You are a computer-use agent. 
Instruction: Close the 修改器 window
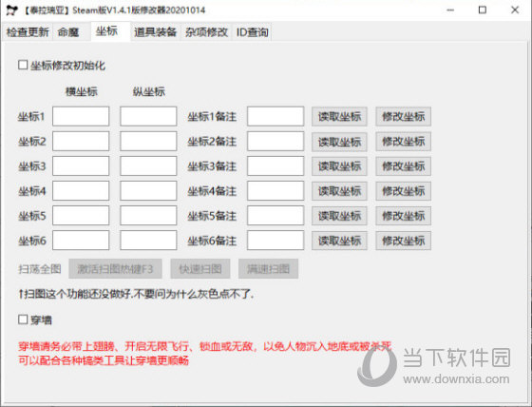(515, 10)
